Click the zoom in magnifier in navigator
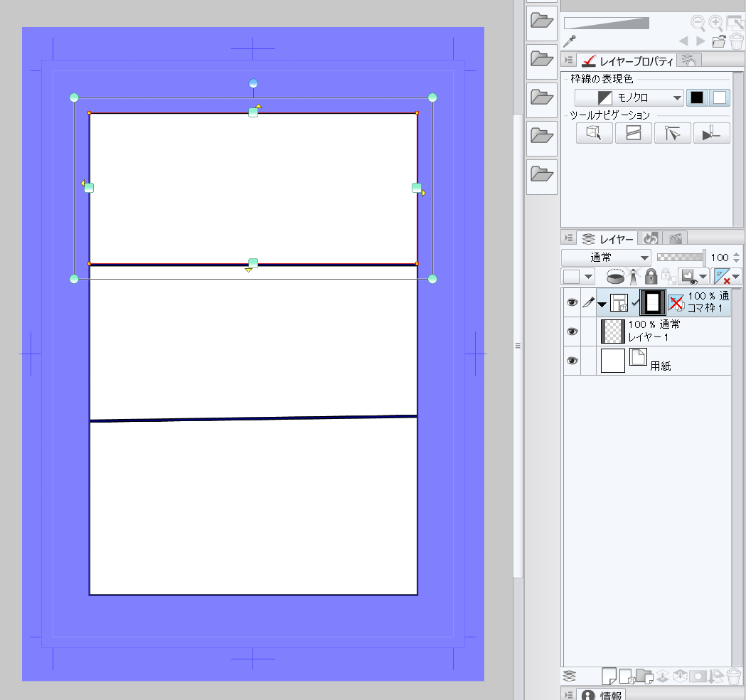 (715, 23)
